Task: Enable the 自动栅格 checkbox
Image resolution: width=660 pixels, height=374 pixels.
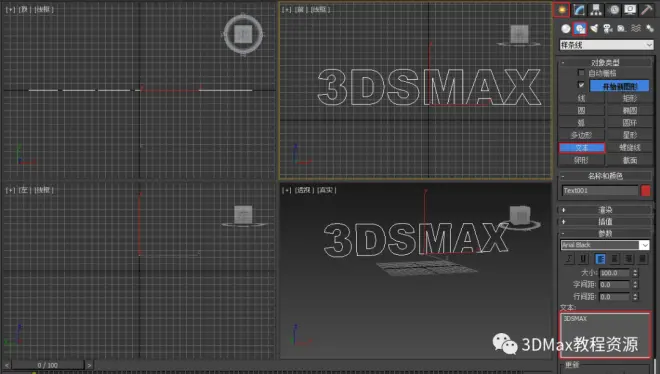Action: pos(581,73)
